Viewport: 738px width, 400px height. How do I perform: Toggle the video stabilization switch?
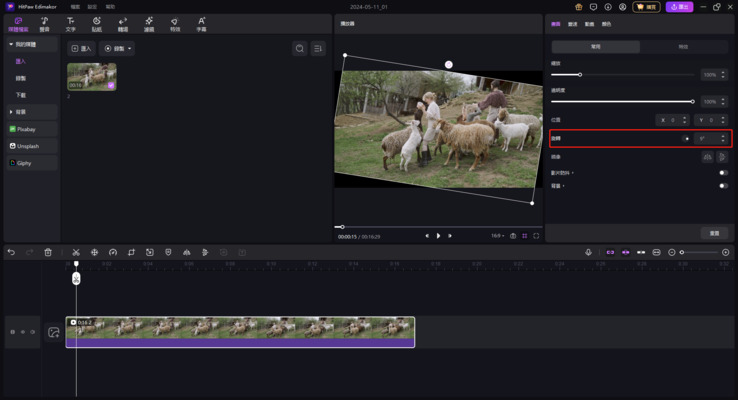click(722, 173)
